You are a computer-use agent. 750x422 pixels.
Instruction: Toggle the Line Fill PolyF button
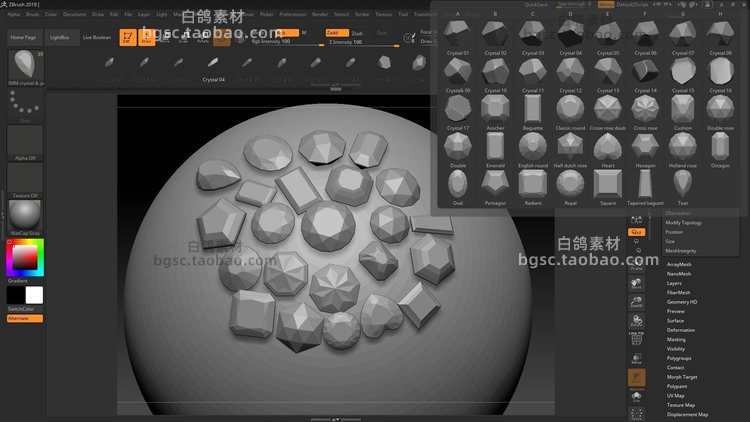point(636,338)
